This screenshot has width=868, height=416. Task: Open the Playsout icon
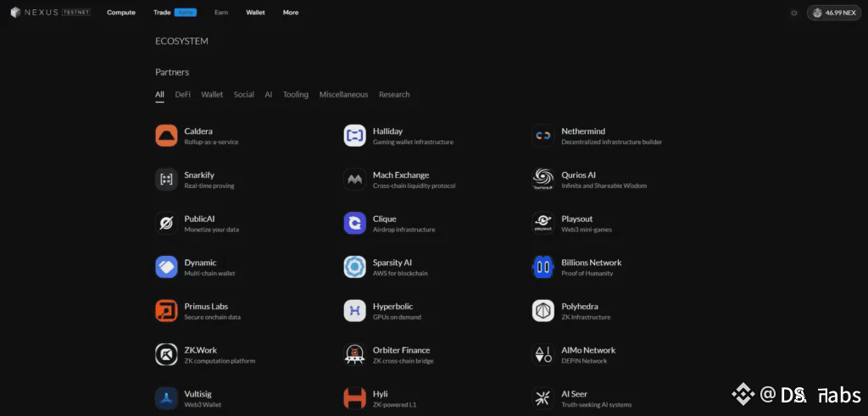coord(543,223)
